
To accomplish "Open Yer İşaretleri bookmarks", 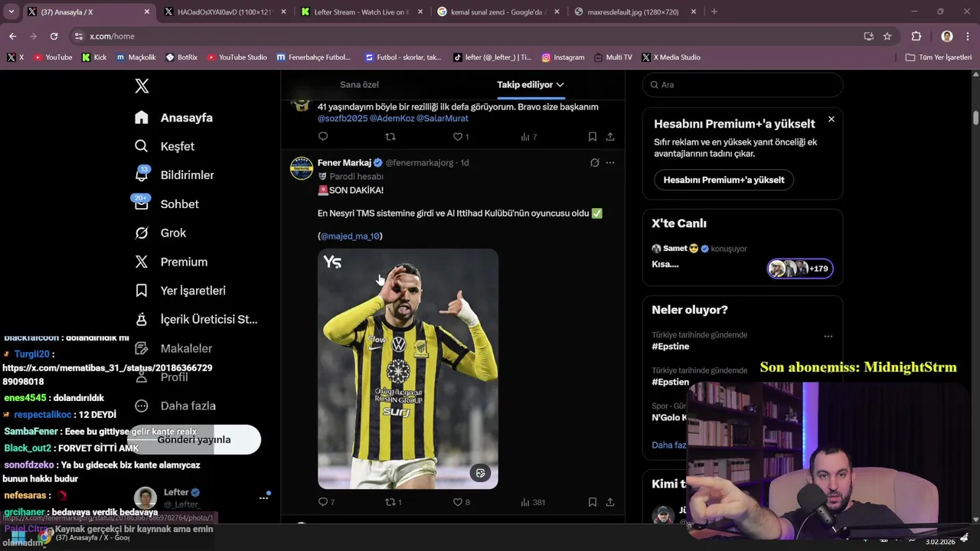I will [180, 291].
